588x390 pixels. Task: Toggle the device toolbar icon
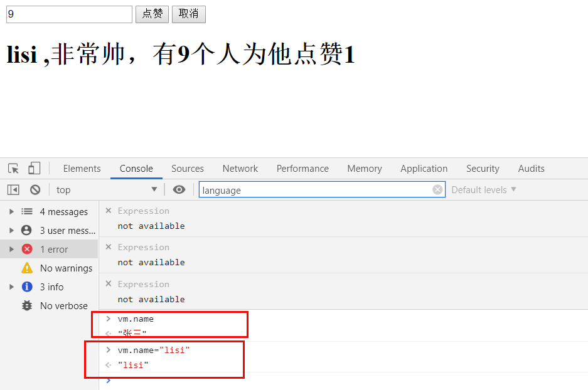34,169
